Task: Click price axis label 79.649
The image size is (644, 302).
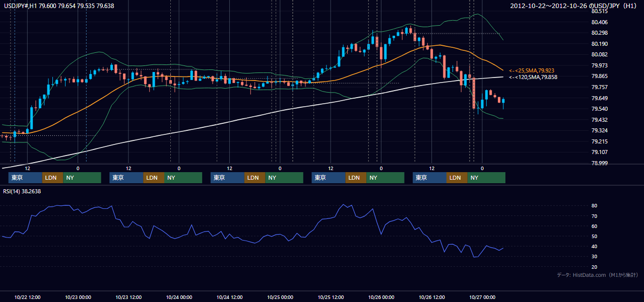Action: (600, 98)
